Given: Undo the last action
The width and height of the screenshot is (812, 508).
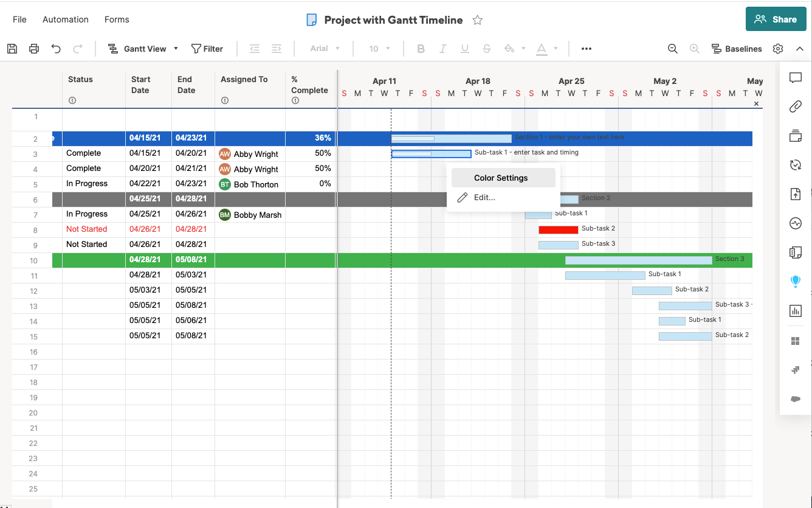Looking at the screenshot, I should [56, 49].
